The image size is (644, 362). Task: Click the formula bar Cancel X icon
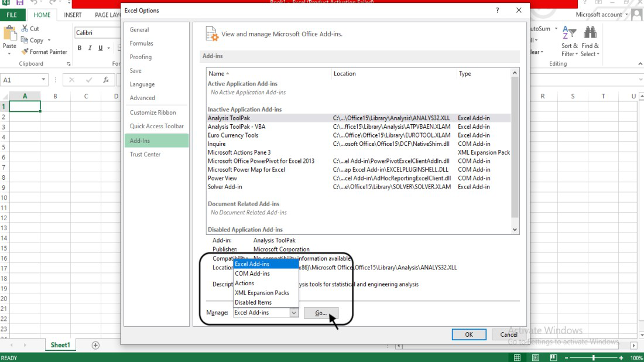(x=71, y=80)
